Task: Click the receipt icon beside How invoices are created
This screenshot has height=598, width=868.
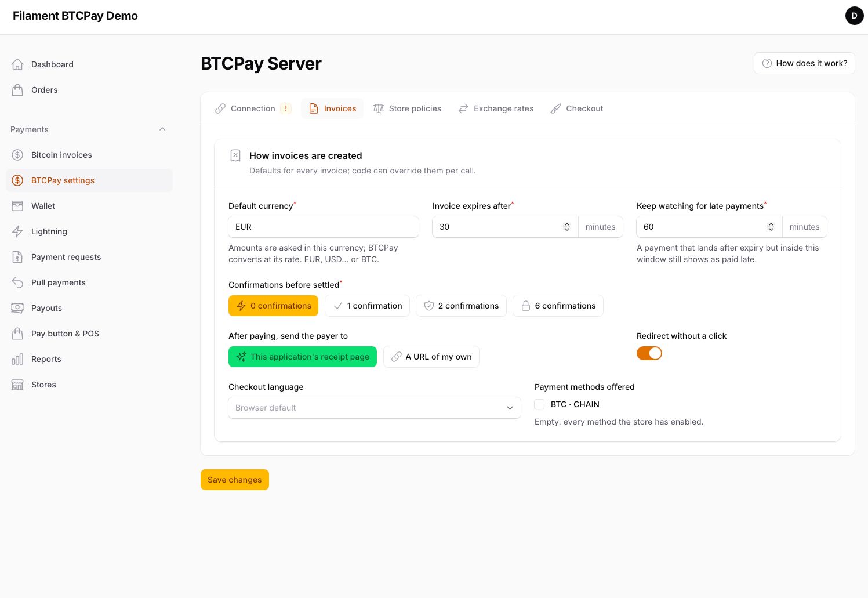Action: coord(235,155)
